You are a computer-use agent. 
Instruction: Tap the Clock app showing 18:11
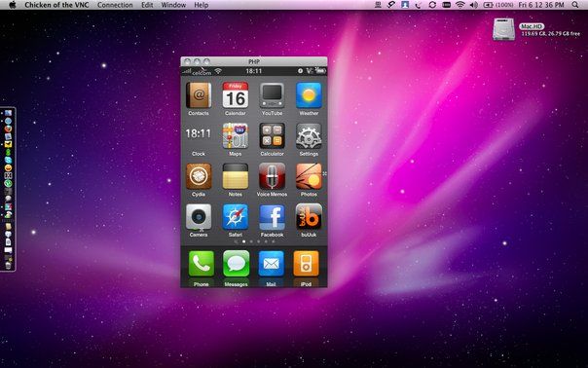click(x=199, y=134)
